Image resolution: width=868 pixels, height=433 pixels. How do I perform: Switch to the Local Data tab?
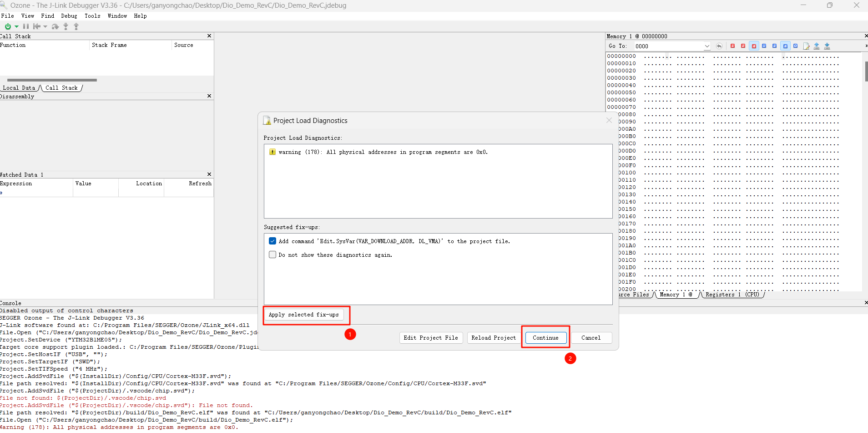19,88
